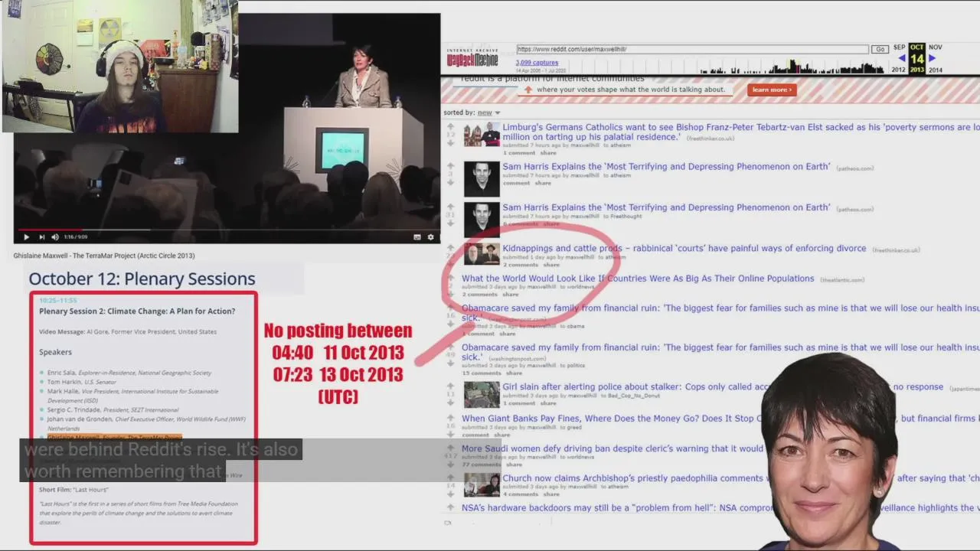Play the Ghislaine Maxwell TerraMar video
This screenshot has width=980, height=551.
(27, 237)
